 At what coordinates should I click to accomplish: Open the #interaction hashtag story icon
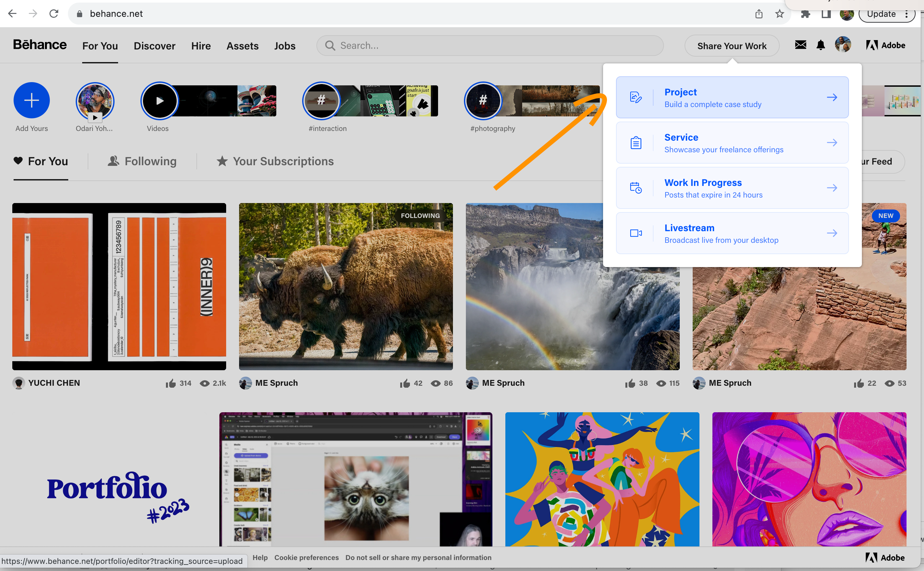click(321, 101)
